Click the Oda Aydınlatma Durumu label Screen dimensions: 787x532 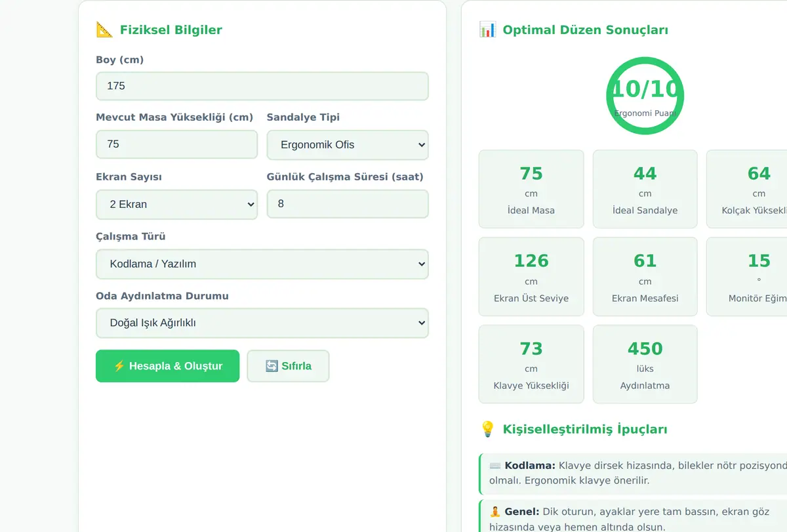tap(162, 296)
